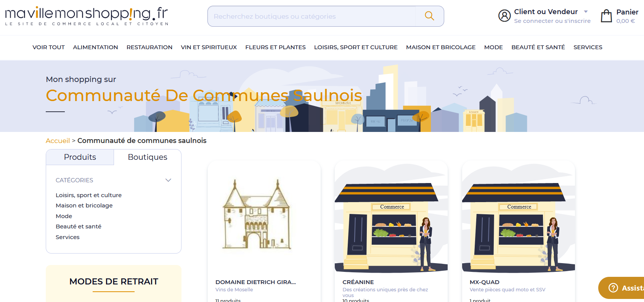Focus the boutiques search field
The height and width of the screenshot is (302, 644).
click(311, 16)
